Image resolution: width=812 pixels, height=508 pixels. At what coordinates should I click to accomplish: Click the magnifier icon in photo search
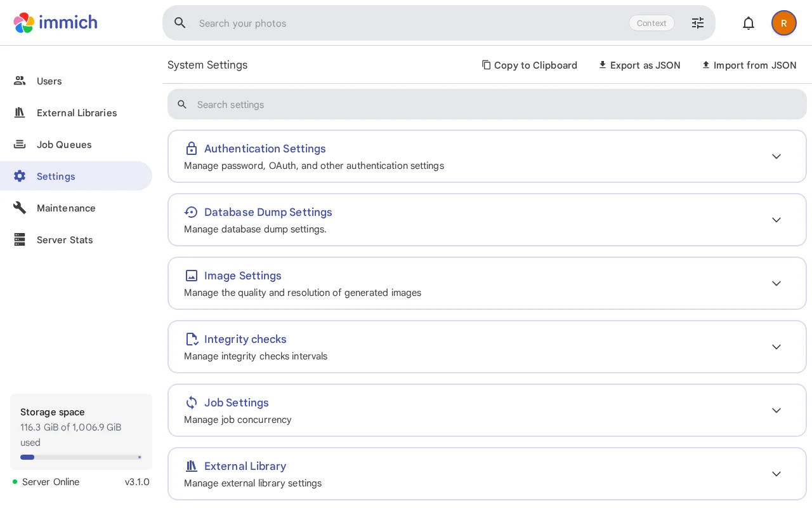pyautogui.click(x=180, y=23)
